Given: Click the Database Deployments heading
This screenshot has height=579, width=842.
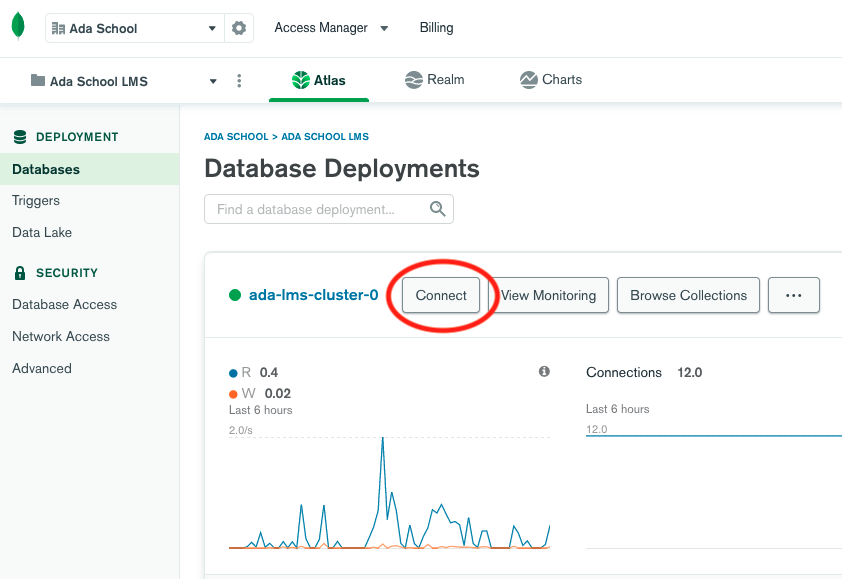Looking at the screenshot, I should pyautogui.click(x=342, y=168).
